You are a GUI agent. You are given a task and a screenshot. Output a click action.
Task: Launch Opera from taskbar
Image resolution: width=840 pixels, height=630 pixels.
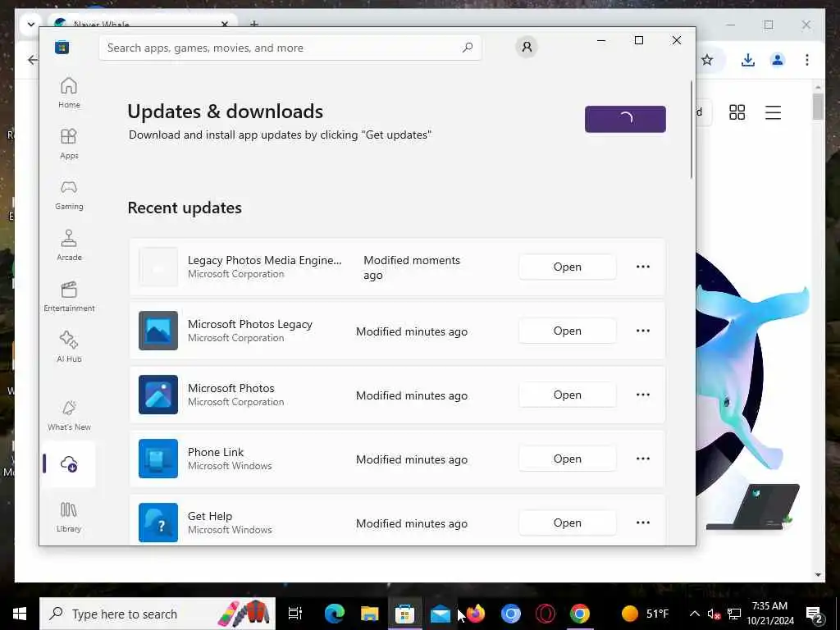(x=545, y=614)
